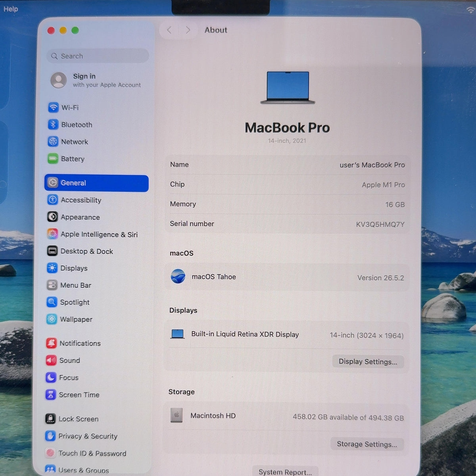Open the Sound speaker icon
This screenshot has height=476, width=476.
click(x=51, y=360)
